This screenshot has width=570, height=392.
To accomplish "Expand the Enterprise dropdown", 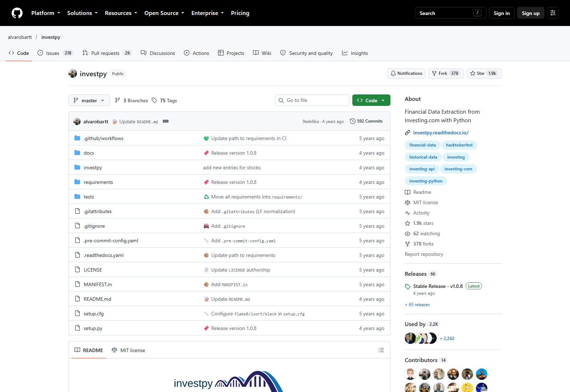I will click(207, 13).
